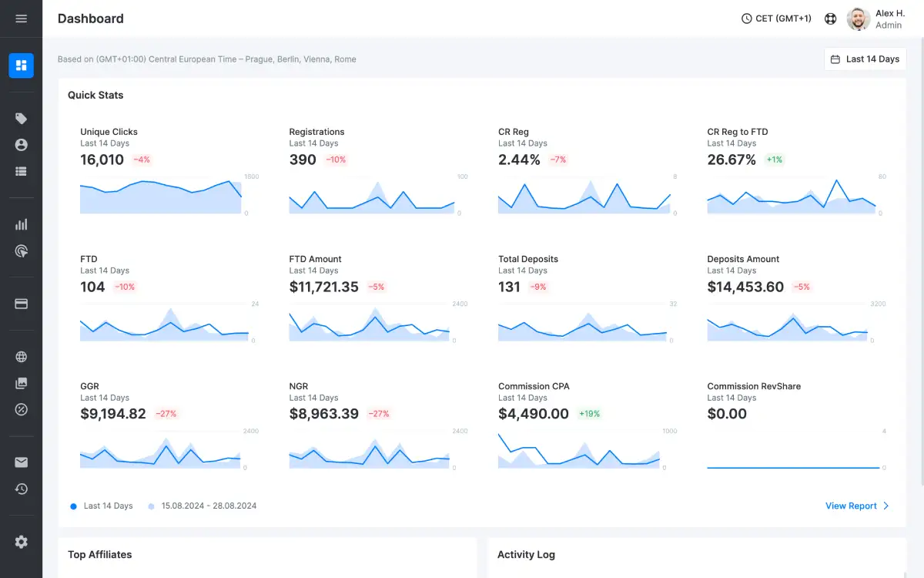Click the Quick Stats heading
924x578 pixels.
click(95, 95)
